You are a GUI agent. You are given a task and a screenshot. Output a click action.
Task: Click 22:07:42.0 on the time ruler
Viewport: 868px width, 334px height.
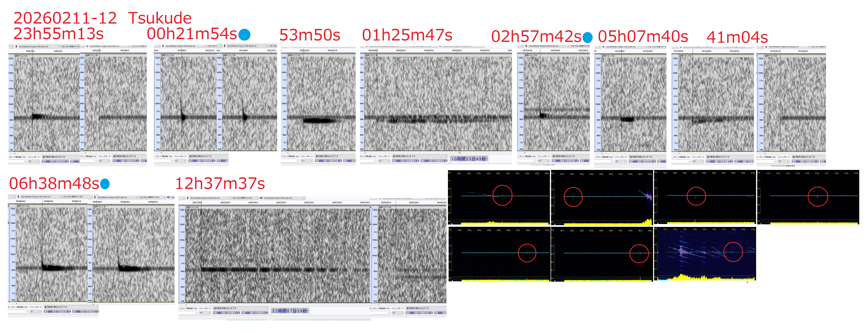tap(281, 202)
